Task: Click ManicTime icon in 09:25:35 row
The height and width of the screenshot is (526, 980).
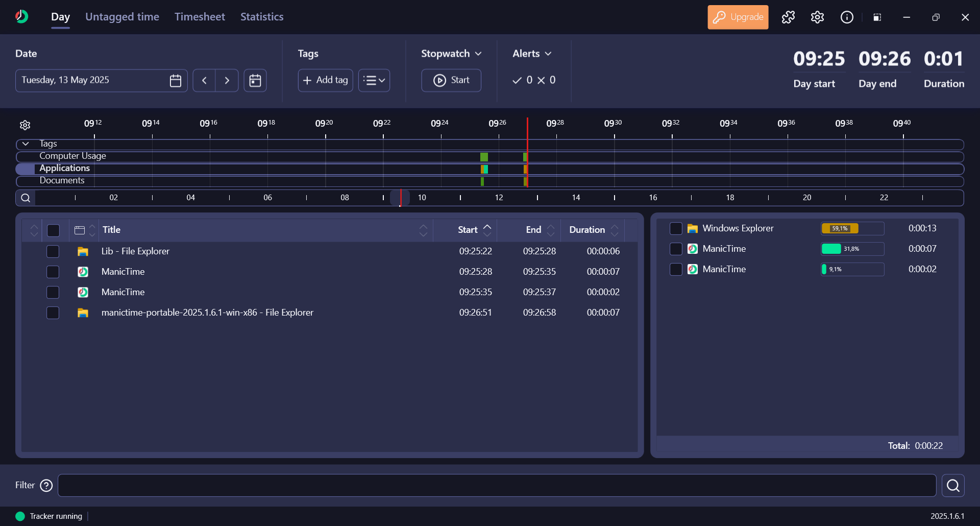Action: click(83, 292)
